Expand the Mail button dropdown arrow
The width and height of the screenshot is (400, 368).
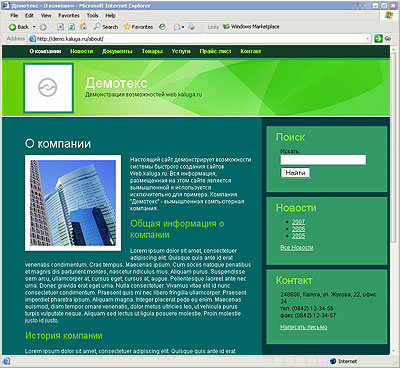point(183,27)
